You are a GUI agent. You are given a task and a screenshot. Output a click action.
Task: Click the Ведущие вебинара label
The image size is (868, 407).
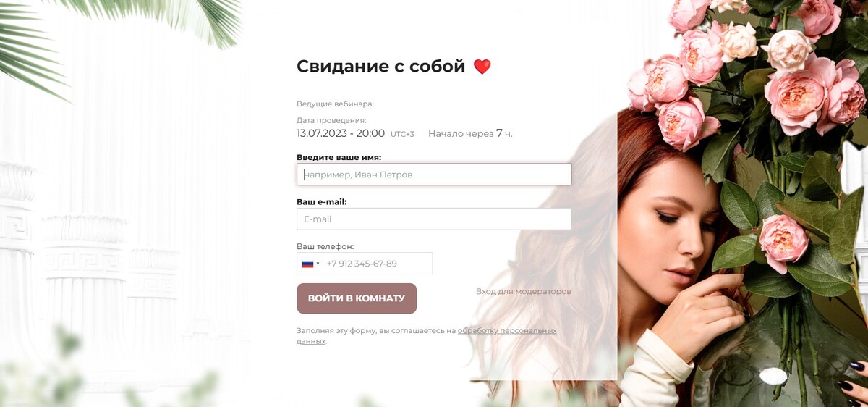pos(335,104)
